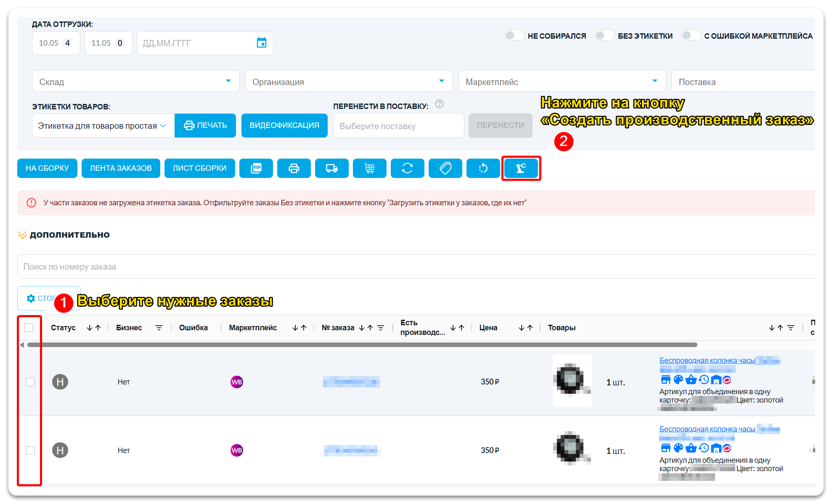Click the Поиск по номеру заказа search field

[416, 266]
